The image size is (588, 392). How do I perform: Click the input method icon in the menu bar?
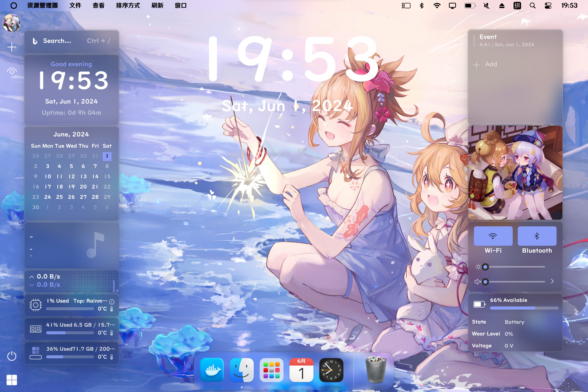tap(517, 6)
